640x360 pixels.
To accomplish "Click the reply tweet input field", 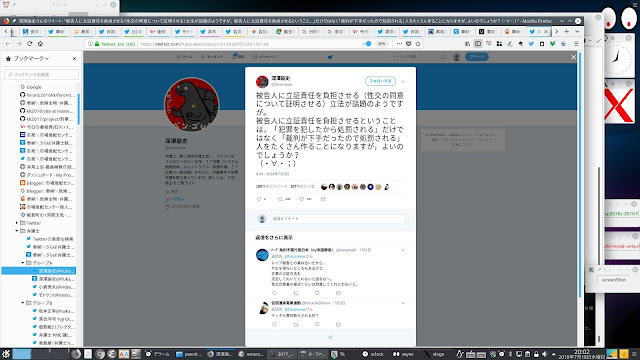I will pyautogui.click(x=338, y=219).
